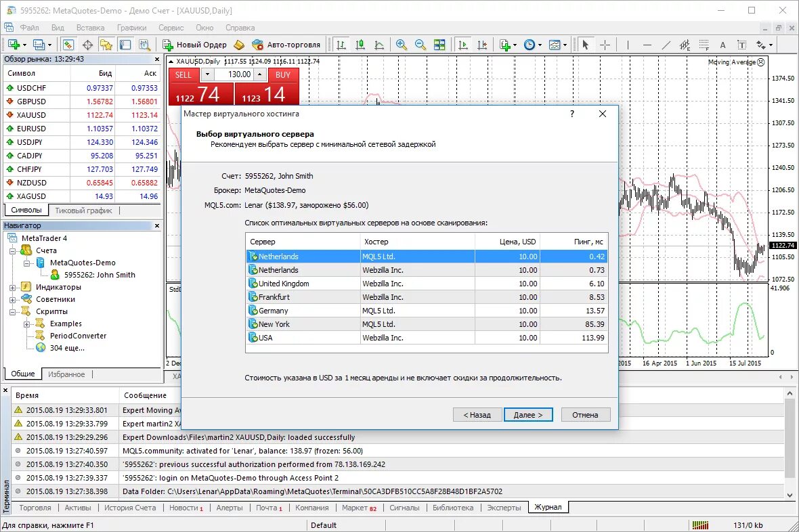Image resolution: width=799 pixels, height=532 pixels.
Task: Insert text label tool icon
Action: 742,45
